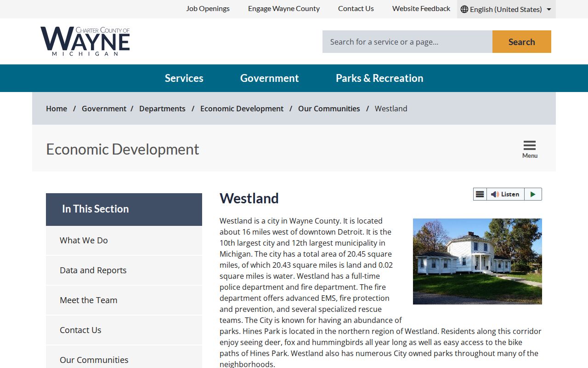588x368 pixels.
Task: Click the Westland page title
Action: tap(249, 198)
